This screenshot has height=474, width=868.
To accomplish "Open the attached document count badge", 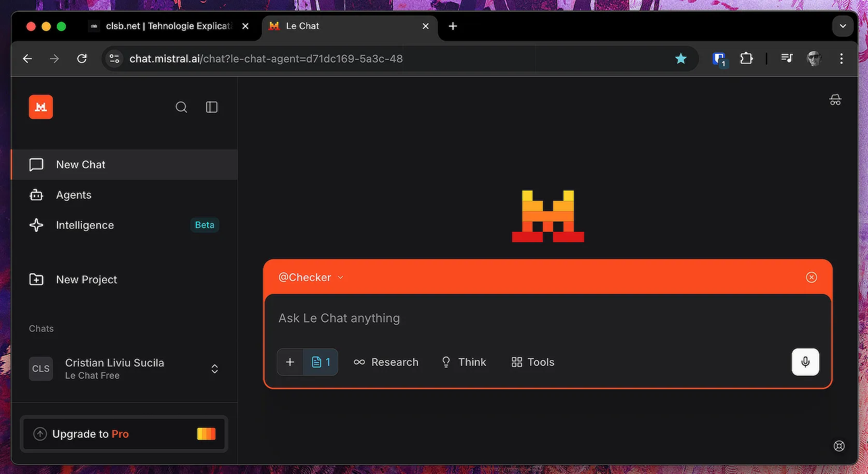I will [x=321, y=362].
